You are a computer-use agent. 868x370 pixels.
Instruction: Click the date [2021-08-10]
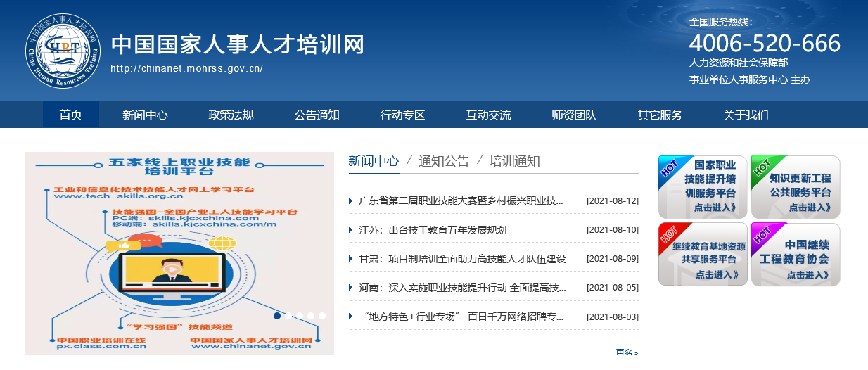pos(613,230)
